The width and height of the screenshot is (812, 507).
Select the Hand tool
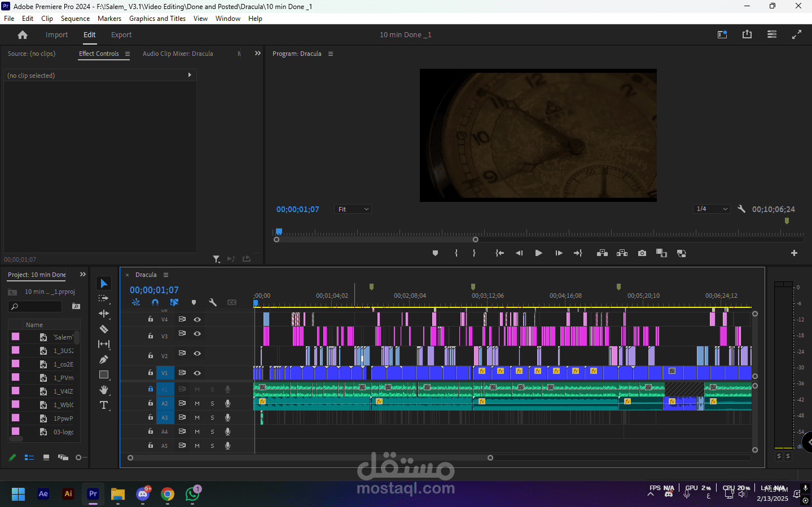104,390
